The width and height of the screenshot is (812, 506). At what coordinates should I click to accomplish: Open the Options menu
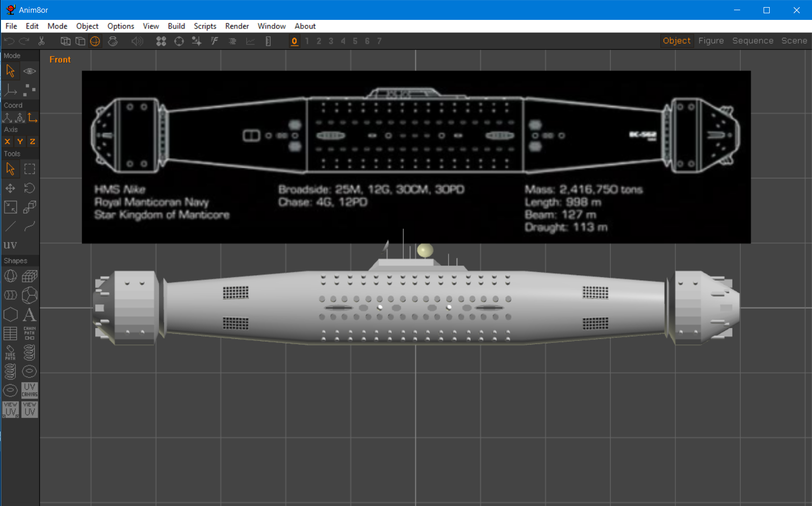(x=121, y=26)
